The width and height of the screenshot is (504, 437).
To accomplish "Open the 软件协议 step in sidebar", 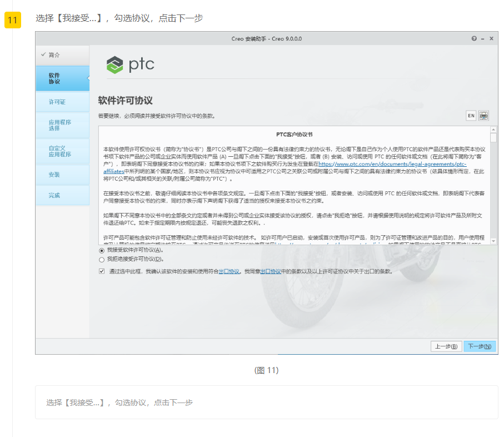I will point(63,78).
